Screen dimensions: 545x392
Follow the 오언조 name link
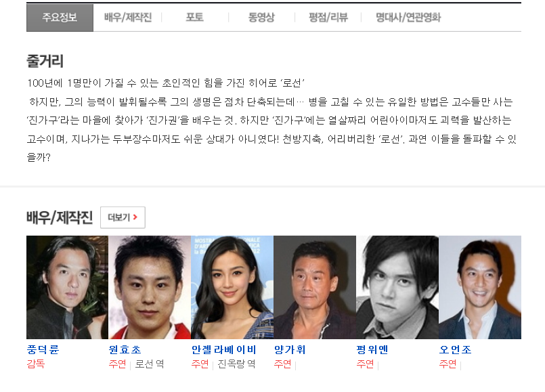point(456,349)
